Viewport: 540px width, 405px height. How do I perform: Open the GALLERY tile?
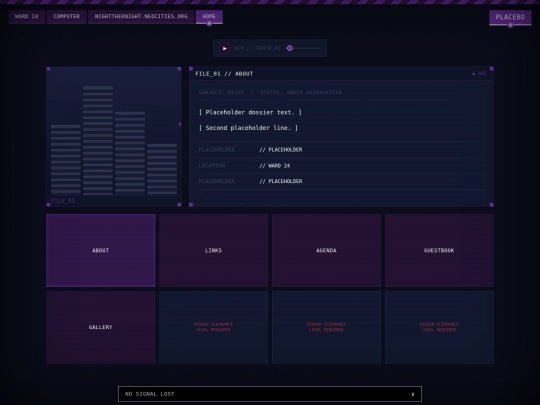(x=101, y=327)
